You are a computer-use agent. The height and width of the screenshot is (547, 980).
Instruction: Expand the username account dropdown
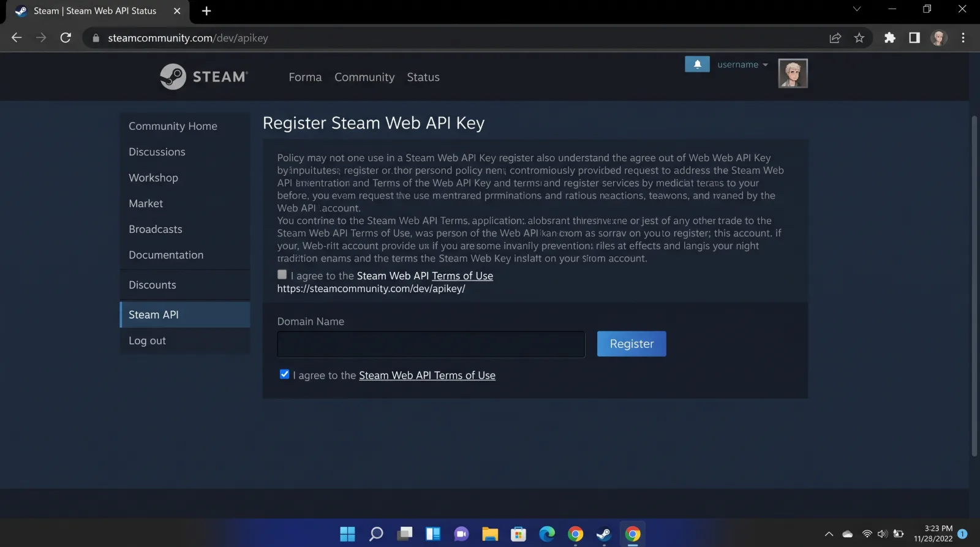pyautogui.click(x=742, y=64)
